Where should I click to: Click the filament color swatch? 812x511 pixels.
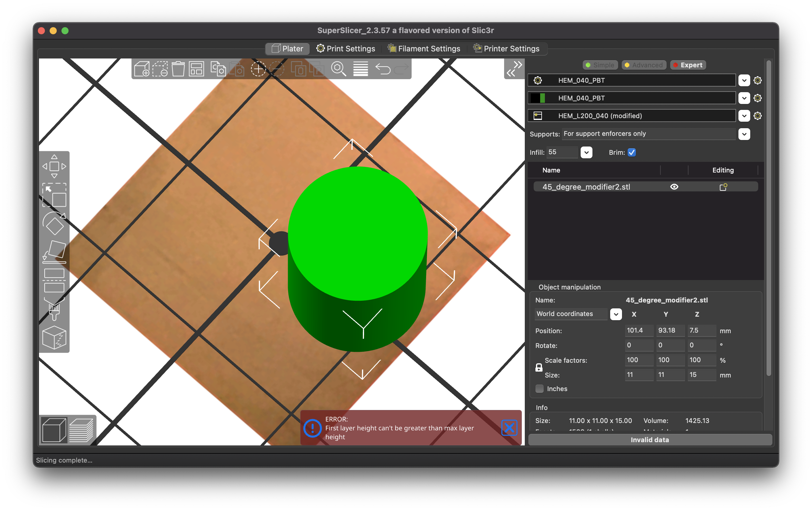click(x=537, y=98)
